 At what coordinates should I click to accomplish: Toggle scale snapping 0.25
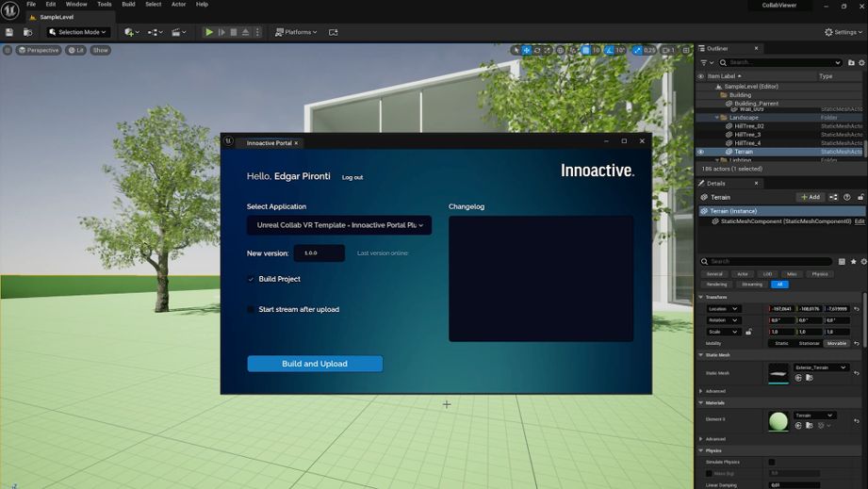[x=638, y=50]
